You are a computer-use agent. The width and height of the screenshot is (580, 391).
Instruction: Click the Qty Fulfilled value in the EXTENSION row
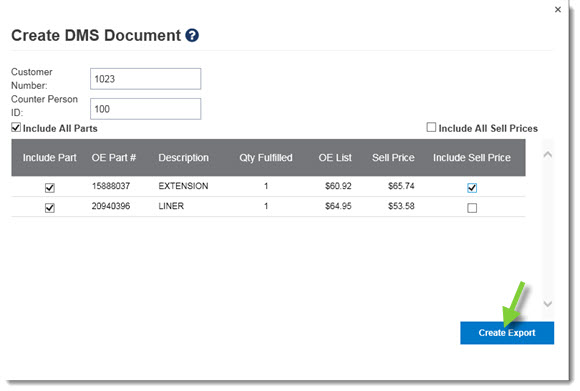[x=266, y=186]
